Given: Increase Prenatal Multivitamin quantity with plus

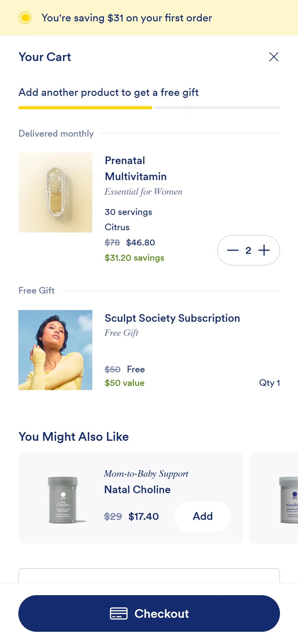Looking at the screenshot, I should [264, 250].
